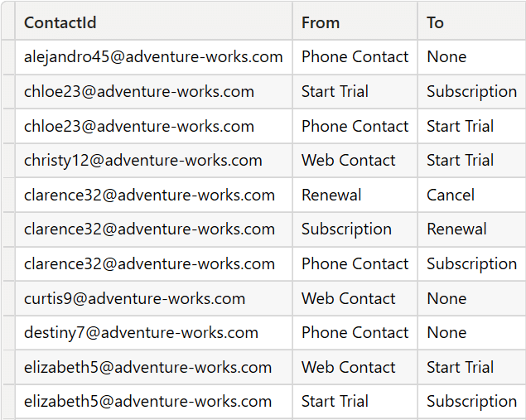
Task: Select Web Contact in the christy12 row
Action: click(x=355, y=161)
